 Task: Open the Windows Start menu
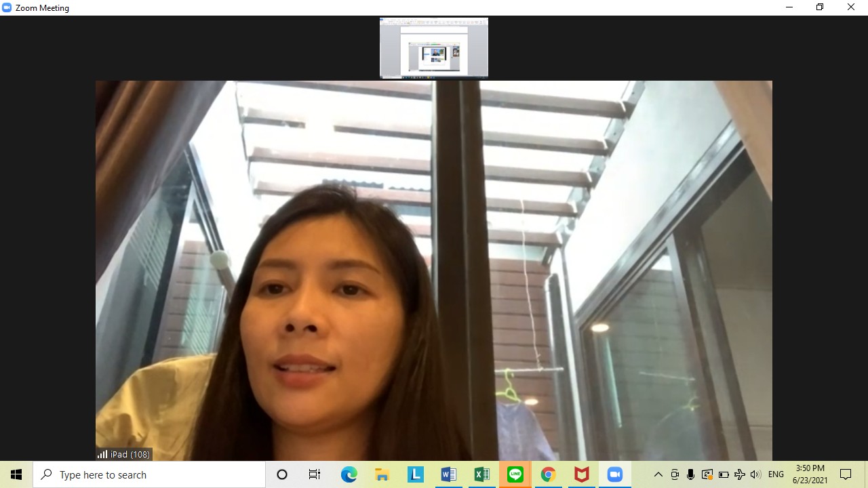(x=16, y=474)
